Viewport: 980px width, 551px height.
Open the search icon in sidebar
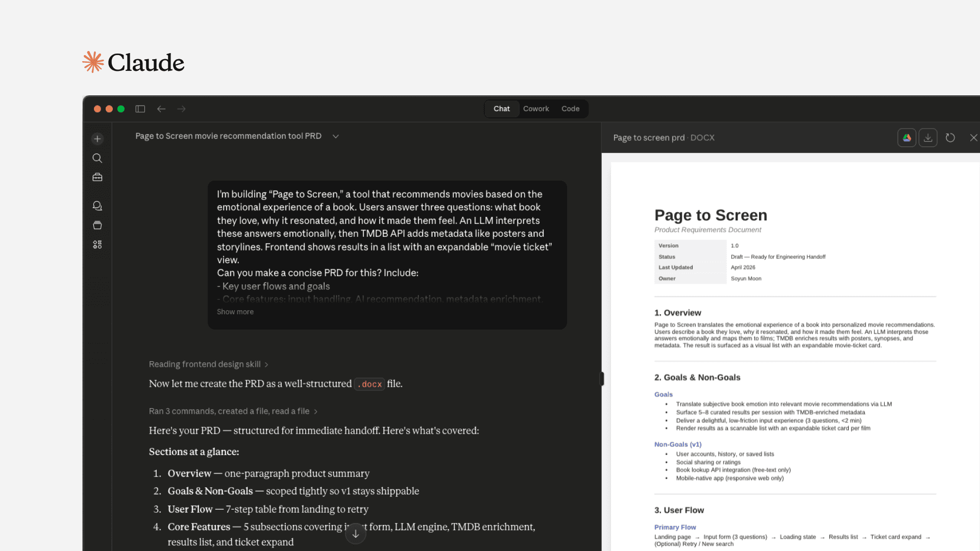pyautogui.click(x=97, y=158)
